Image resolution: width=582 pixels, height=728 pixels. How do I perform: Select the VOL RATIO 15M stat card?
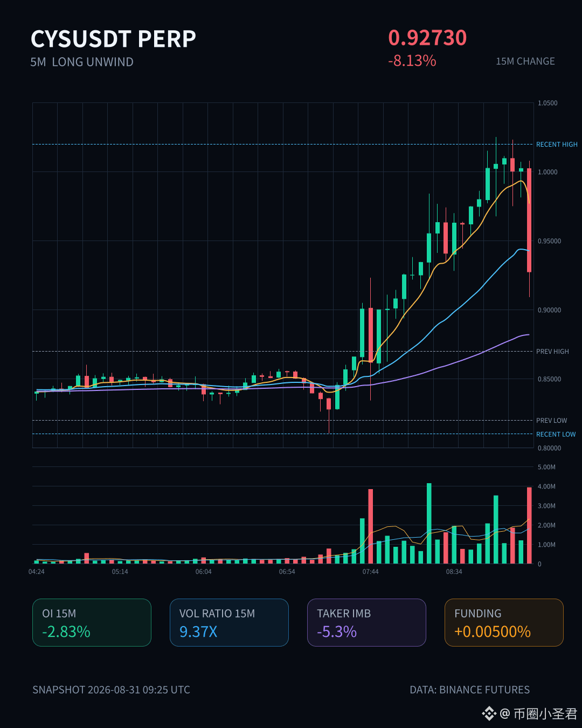coord(230,622)
